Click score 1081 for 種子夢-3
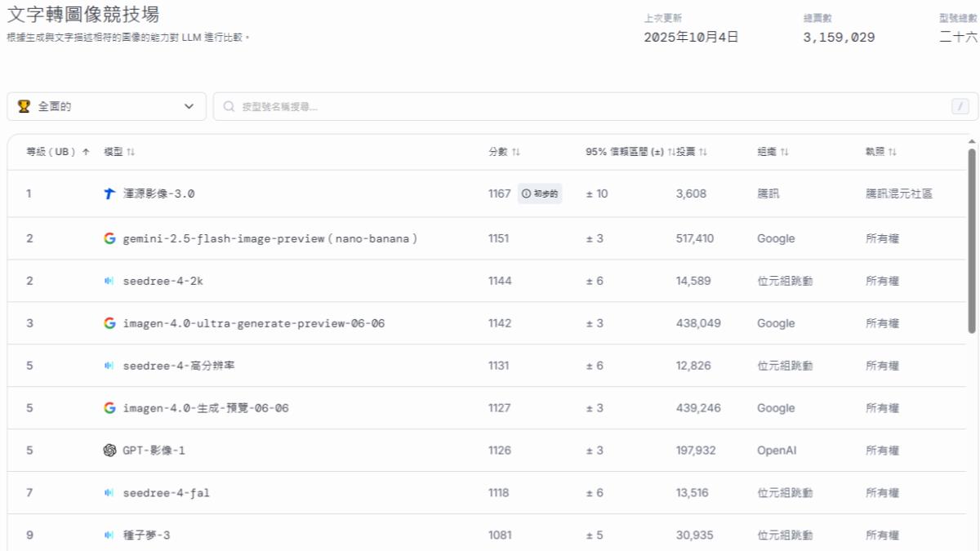 coord(500,535)
